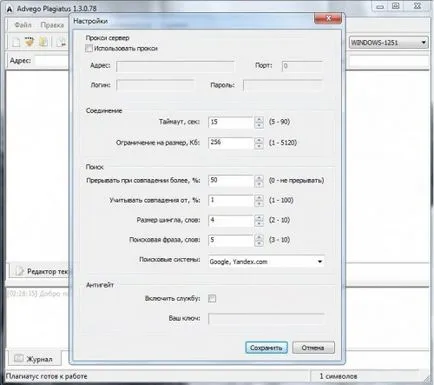The height and width of the screenshot is (385, 434).
Task: Click the Размер шингла value field
Action: pyautogui.click(x=231, y=221)
